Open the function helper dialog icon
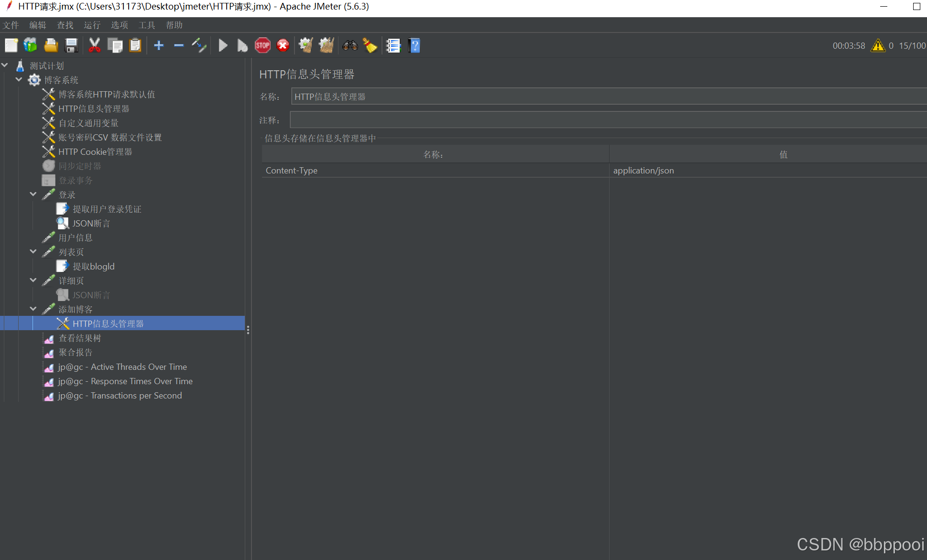This screenshot has width=927, height=560. (x=393, y=46)
